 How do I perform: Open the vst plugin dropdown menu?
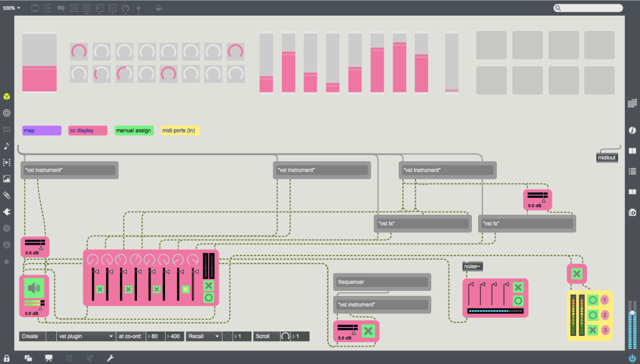86,336
